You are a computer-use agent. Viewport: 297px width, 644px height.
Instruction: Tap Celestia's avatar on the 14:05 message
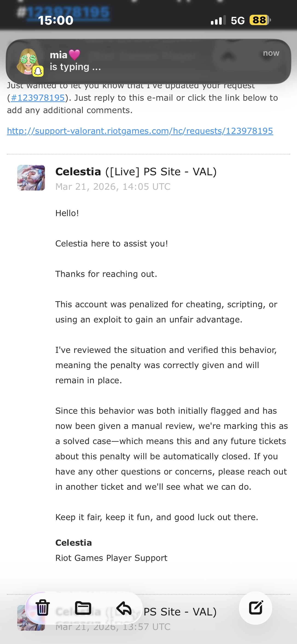pyautogui.click(x=31, y=178)
